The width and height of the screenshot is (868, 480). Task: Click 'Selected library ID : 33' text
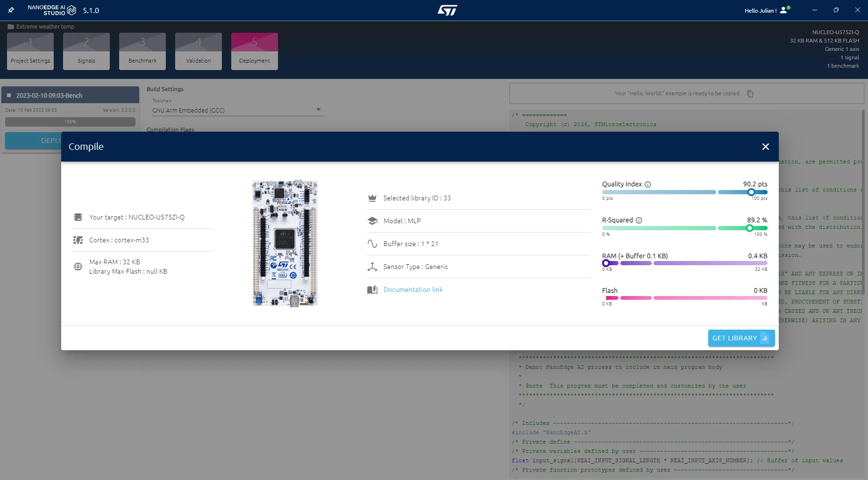417,198
